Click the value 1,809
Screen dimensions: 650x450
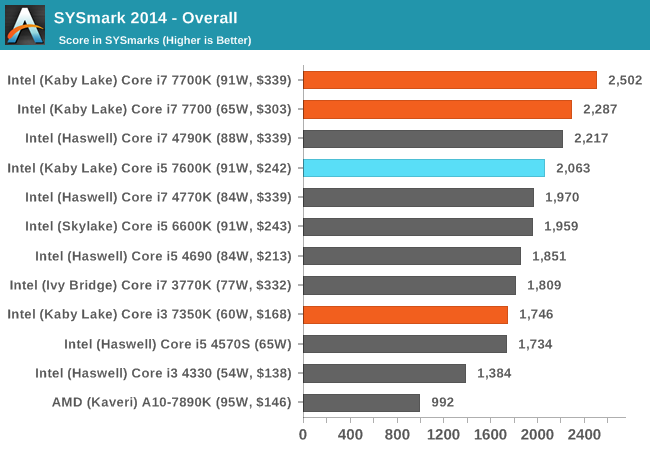(544, 285)
